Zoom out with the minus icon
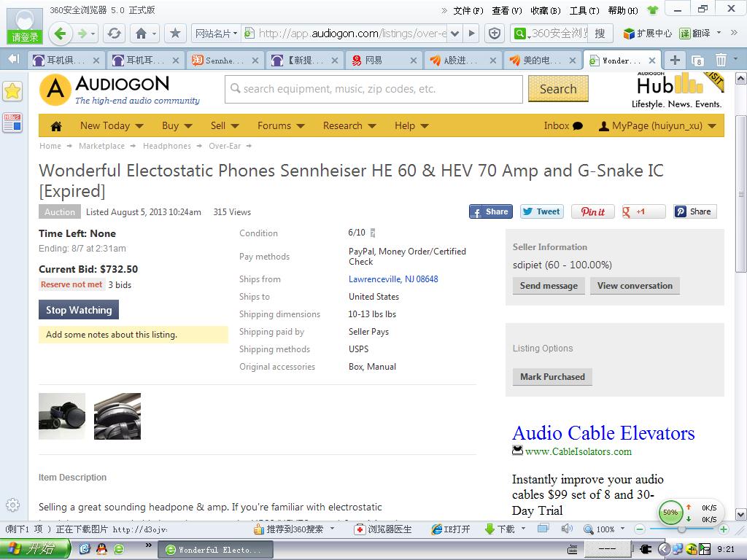 coord(640,529)
